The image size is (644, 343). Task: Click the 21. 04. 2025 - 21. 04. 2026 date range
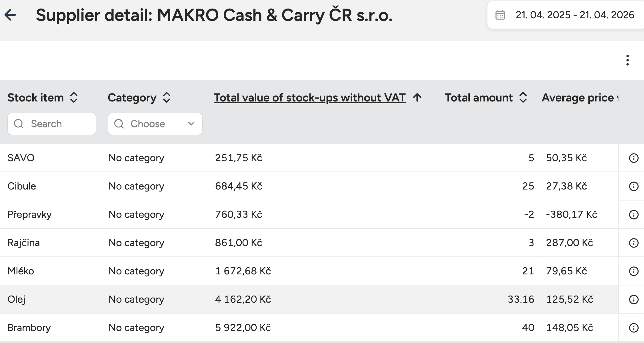tap(575, 15)
